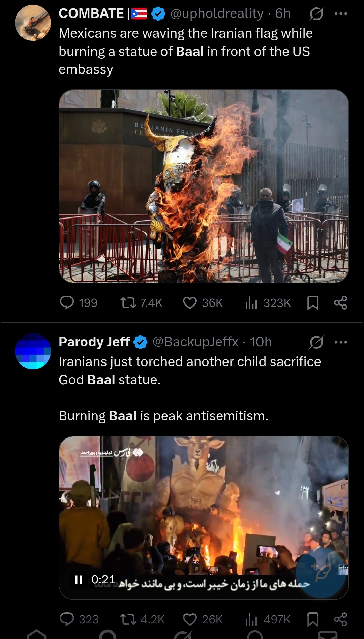Share the COMBATE tweet

click(x=340, y=302)
